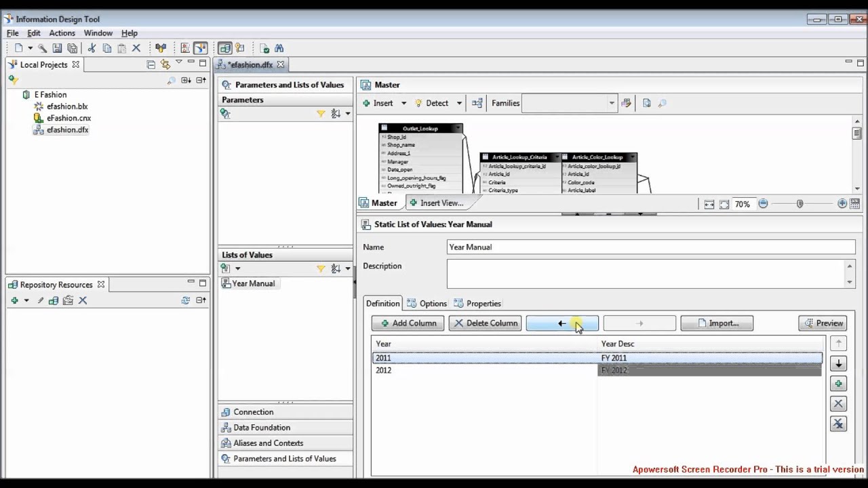Open the Aliases and Contexts section

point(268,443)
